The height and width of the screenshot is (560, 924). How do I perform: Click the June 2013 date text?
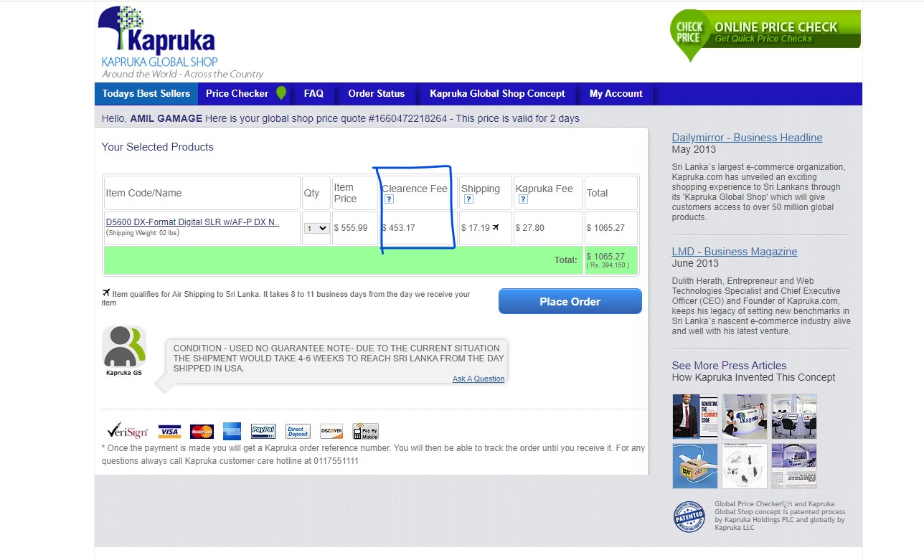[695, 263]
